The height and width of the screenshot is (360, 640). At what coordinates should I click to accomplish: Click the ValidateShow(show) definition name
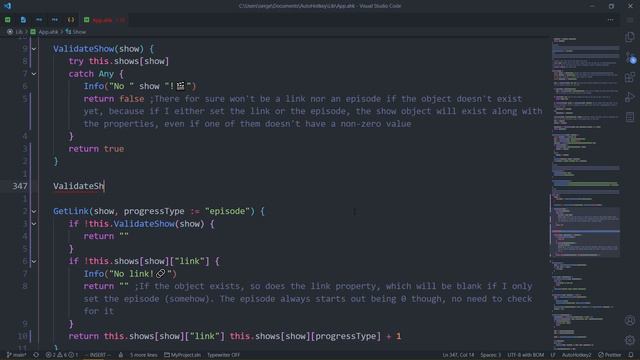pyautogui.click(x=84, y=49)
